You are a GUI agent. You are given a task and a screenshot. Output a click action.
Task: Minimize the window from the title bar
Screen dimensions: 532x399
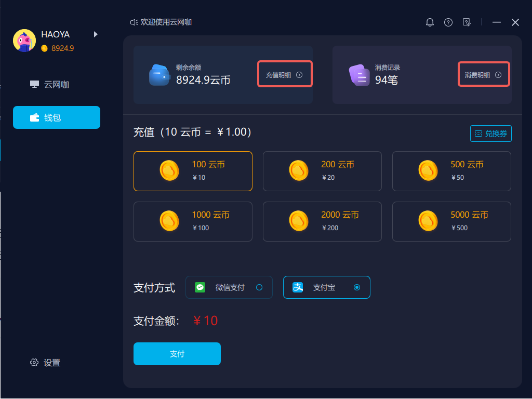[497, 22]
